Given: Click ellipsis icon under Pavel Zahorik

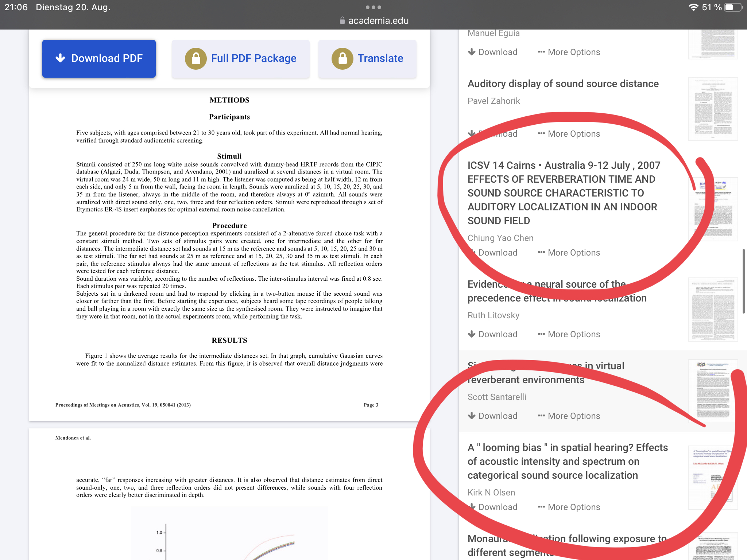Looking at the screenshot, I should [541, 134].
